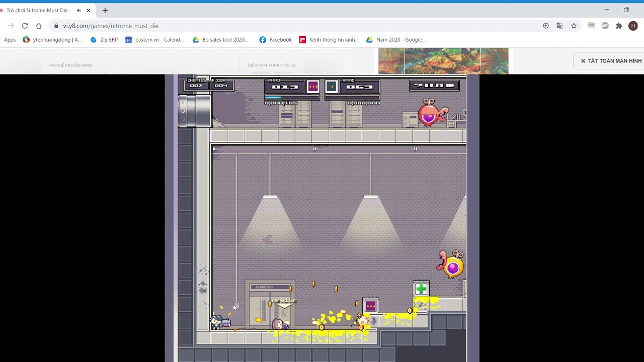Open the profile avatar labeled H

(x=633, y=26)
